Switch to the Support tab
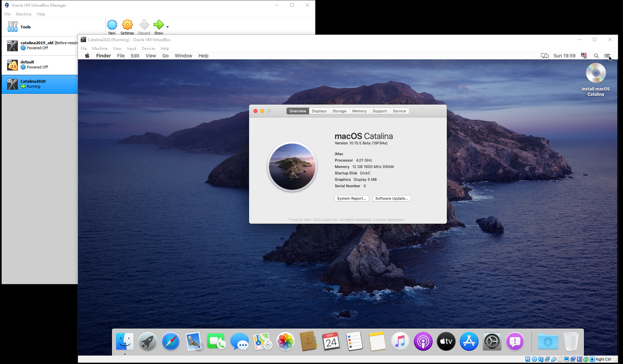 [380, 111]
